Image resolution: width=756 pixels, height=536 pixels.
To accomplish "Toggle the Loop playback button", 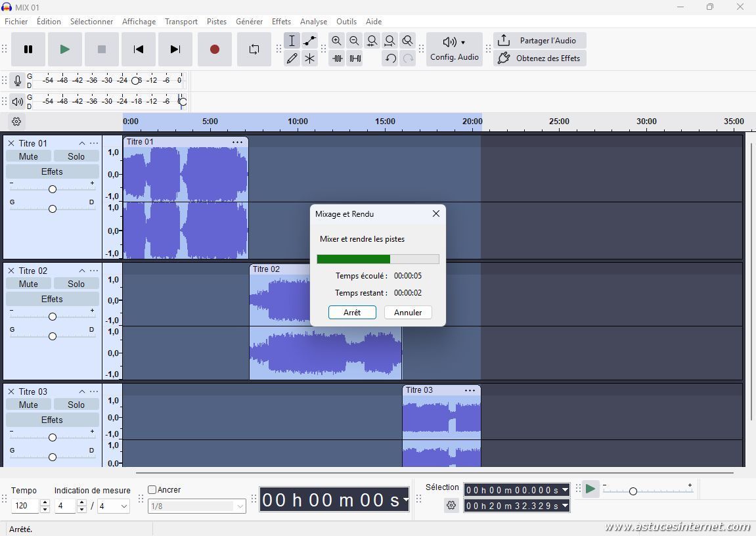I will 254,49.
